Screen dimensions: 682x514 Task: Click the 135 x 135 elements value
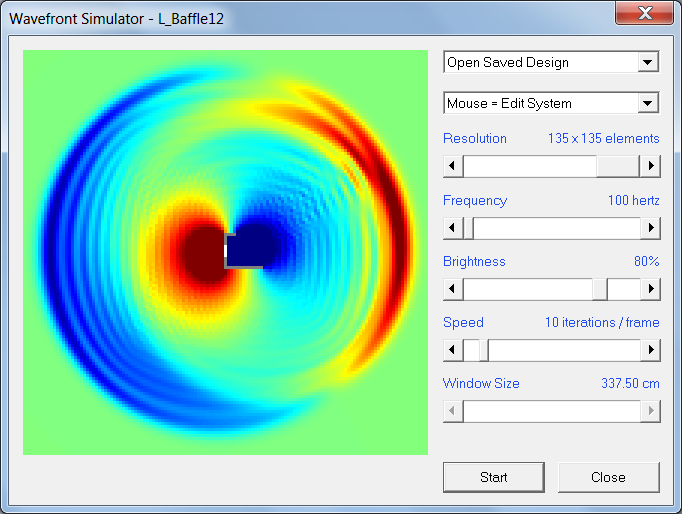point(603,138)
